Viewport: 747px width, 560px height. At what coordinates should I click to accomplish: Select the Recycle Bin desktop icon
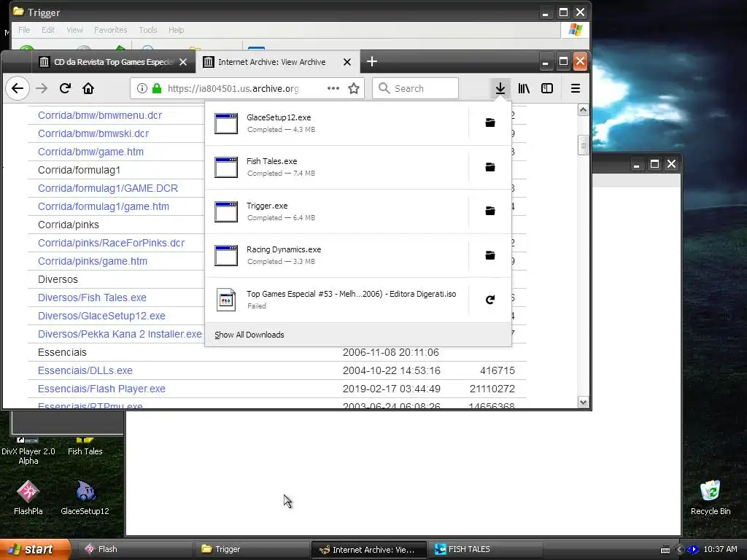tap(711, 497)
